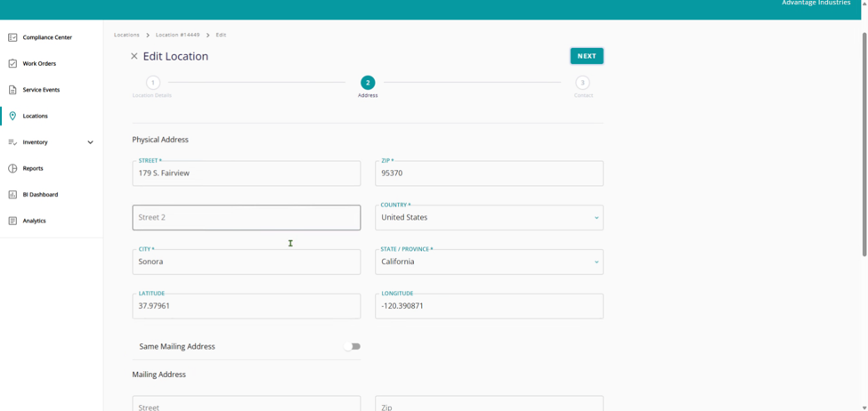This screenshot has width=868, height=411.
Task: Click the Mailing Address heading
Action: point(158,375)
